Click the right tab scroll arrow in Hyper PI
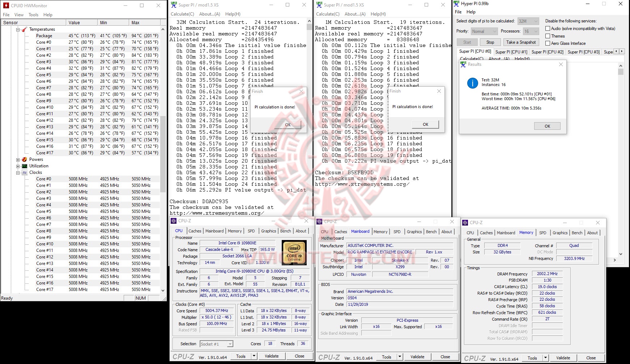The height and width of the screenshot is (364, 630). pyautogui.click(x=622, y=51)
